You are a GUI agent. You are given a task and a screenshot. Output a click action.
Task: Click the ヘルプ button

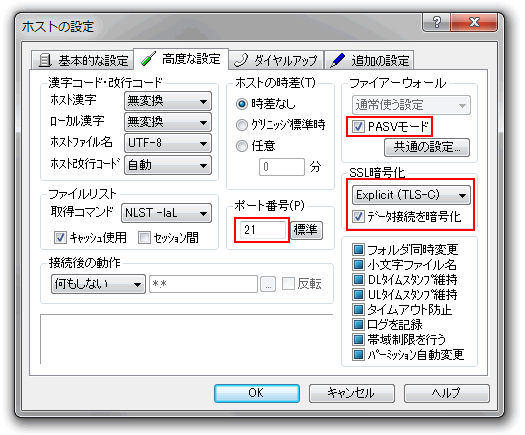(x=447, y=393)
